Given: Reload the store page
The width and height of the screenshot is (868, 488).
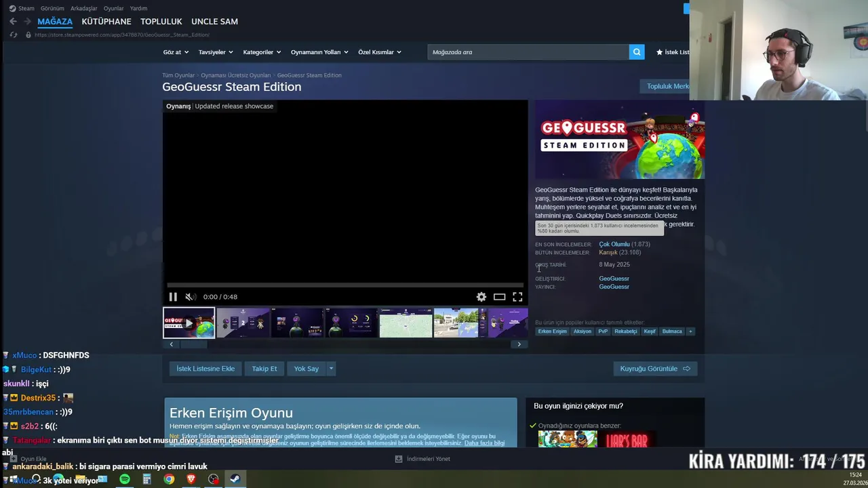Looking at the screenshot, I should [13, 35].
